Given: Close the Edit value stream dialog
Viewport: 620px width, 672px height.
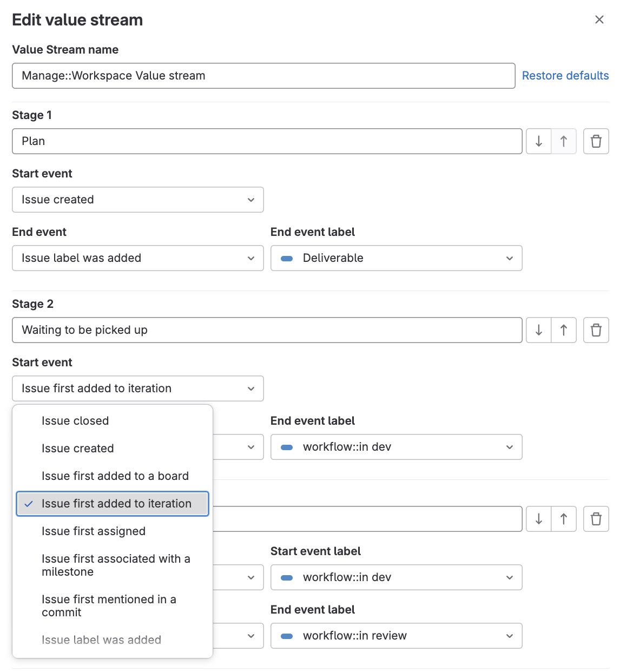Looking at the screenshot, I should coord(599,19).
